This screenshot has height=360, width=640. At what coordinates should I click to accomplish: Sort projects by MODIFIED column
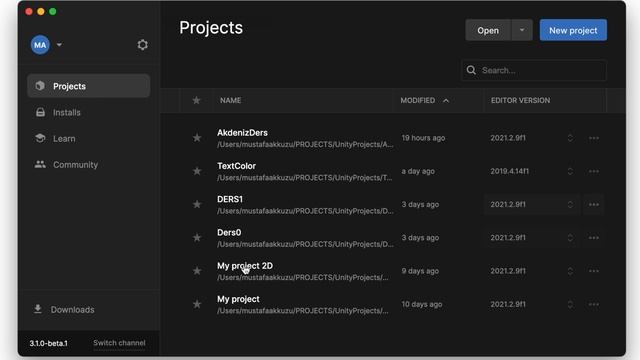tap(418, 100)
